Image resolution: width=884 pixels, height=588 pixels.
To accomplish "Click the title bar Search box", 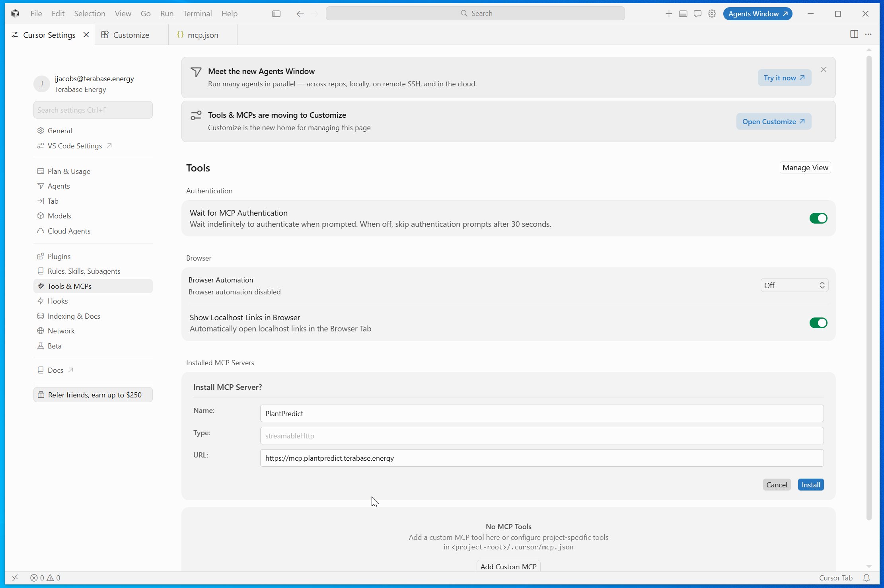I will pyautogui.click(x=475, y=14).
